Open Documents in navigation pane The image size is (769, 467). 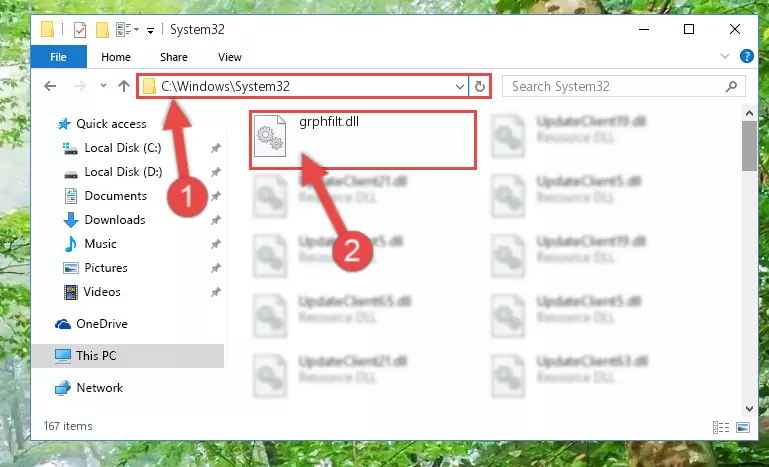pyautogui.click(x=116, y=196)
